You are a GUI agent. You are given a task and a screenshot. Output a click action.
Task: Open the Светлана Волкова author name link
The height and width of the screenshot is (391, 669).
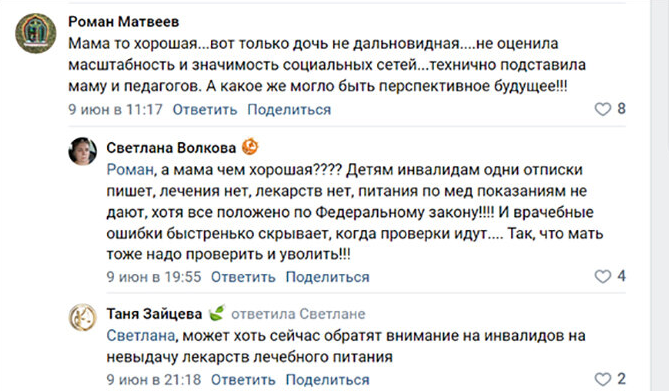point(171,148)
